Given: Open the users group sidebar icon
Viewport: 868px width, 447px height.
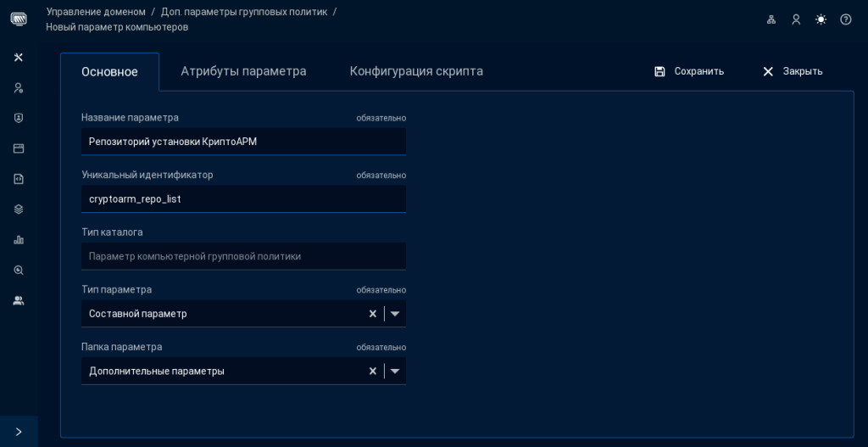Looking at the screenshot, I should (x=19, y=301).
